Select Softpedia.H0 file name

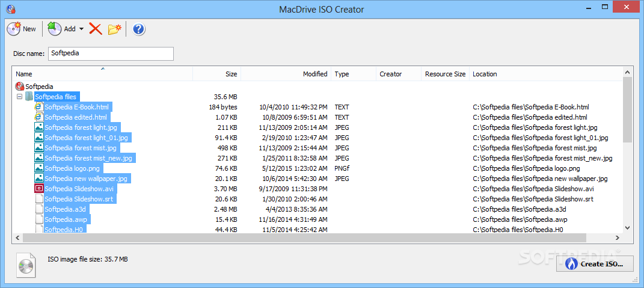click(x=64, y=229)
